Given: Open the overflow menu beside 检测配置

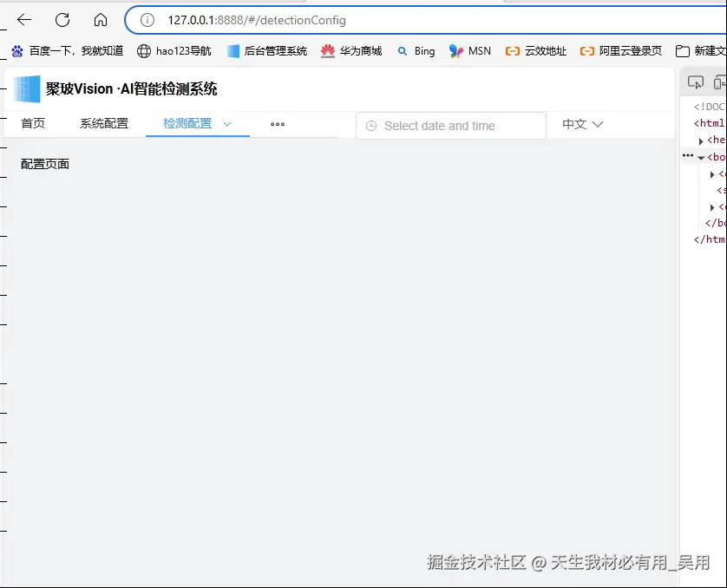Looking at the screenshot, I should point(277,124).
